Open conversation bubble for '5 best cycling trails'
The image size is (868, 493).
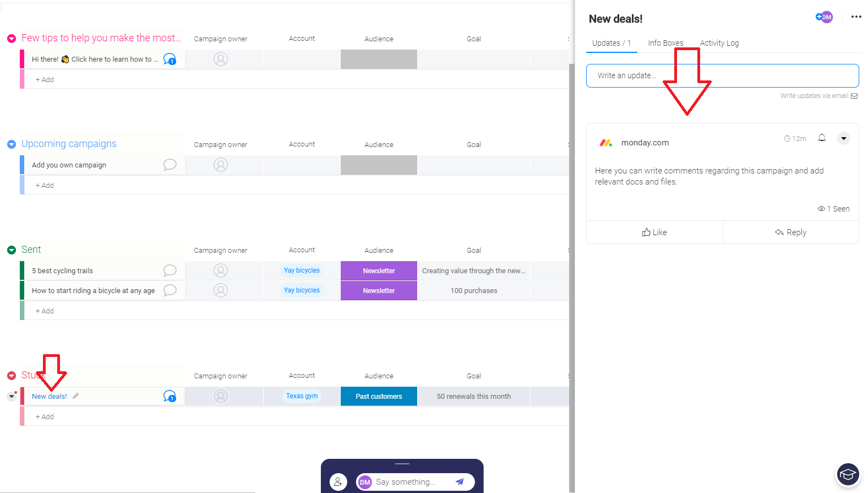click(170, 270)
